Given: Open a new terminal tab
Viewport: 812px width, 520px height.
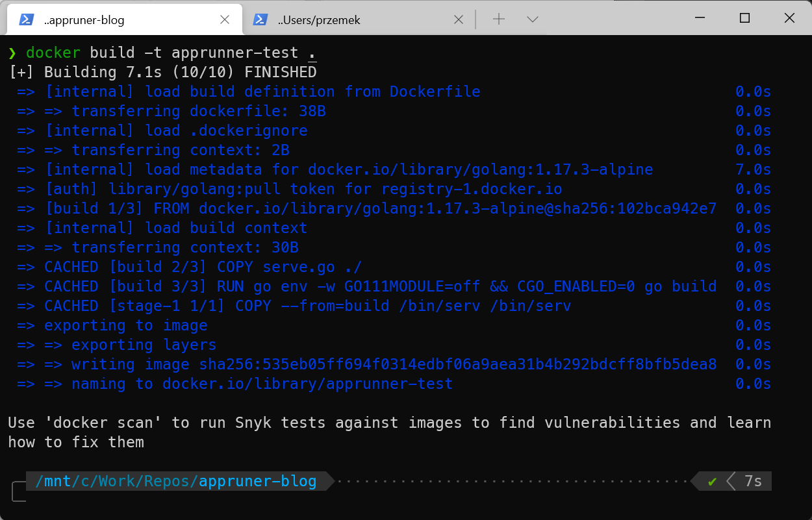Looking at the screenshot, I should pos(499,19).
